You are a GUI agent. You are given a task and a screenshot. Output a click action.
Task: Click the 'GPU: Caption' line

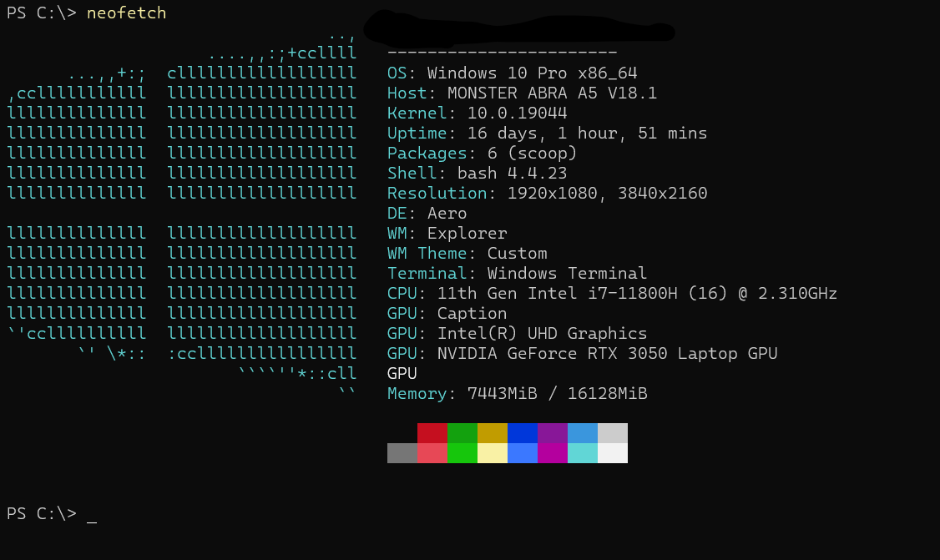pyautogui.click(x=447, y=314)
